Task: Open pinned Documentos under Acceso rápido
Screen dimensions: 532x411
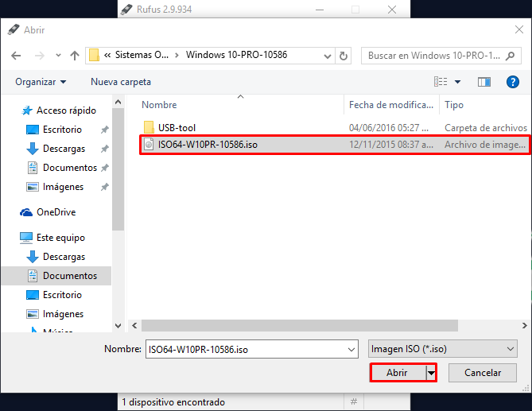Action: (x=69, y=168)
